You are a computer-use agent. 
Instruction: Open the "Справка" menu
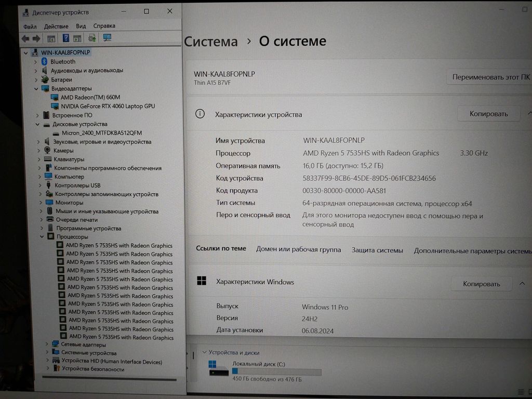(104, 26)
